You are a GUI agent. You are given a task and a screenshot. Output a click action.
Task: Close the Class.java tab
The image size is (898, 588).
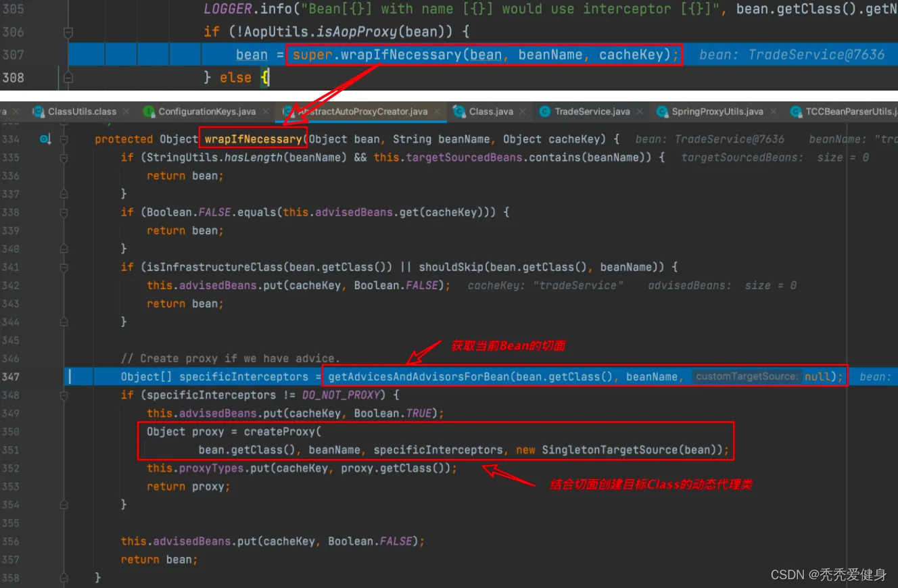pos(524,112)
